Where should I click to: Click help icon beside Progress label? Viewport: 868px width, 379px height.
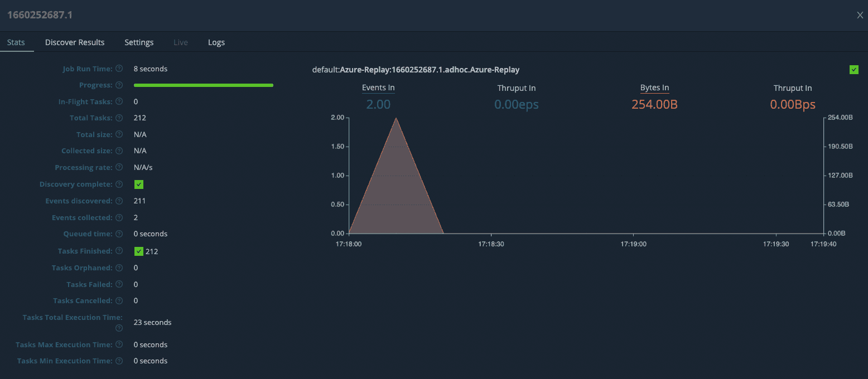point(119,85)
